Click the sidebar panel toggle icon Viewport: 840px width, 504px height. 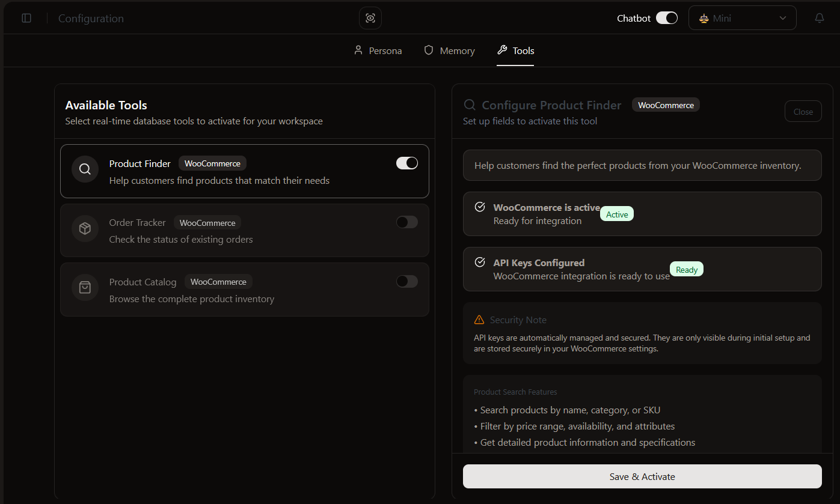click(x=26, y=18)
